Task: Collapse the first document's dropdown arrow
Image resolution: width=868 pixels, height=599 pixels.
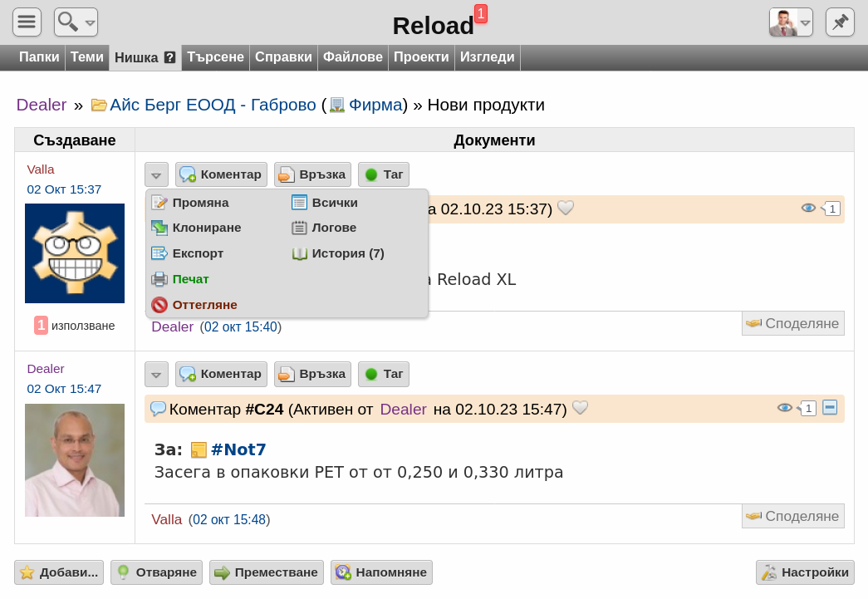Action: 156,174
